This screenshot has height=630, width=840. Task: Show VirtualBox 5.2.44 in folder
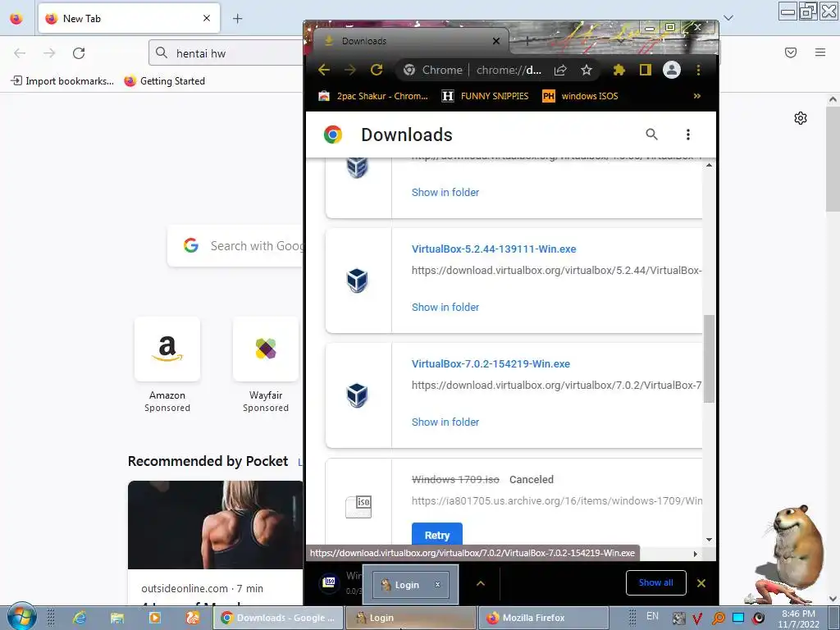point(445,307)
